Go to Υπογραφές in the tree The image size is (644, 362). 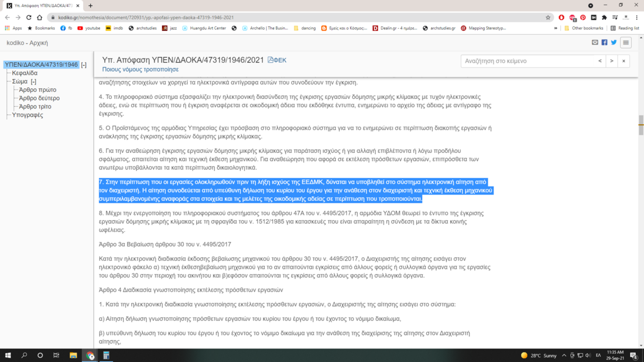(28, 115)
